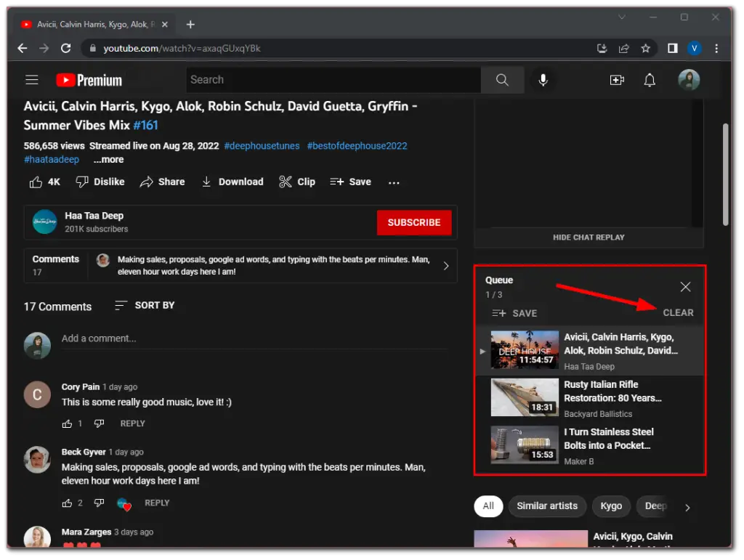Open the Share options for the video

tap(162, 182)
